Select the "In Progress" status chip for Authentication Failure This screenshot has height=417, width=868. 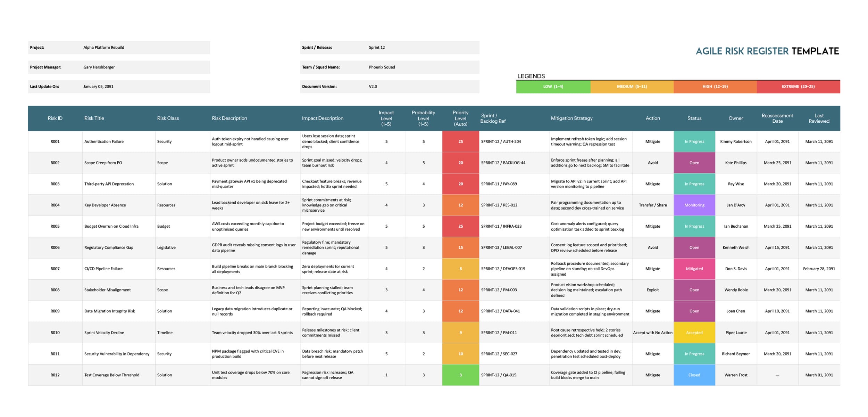point(694,141)
